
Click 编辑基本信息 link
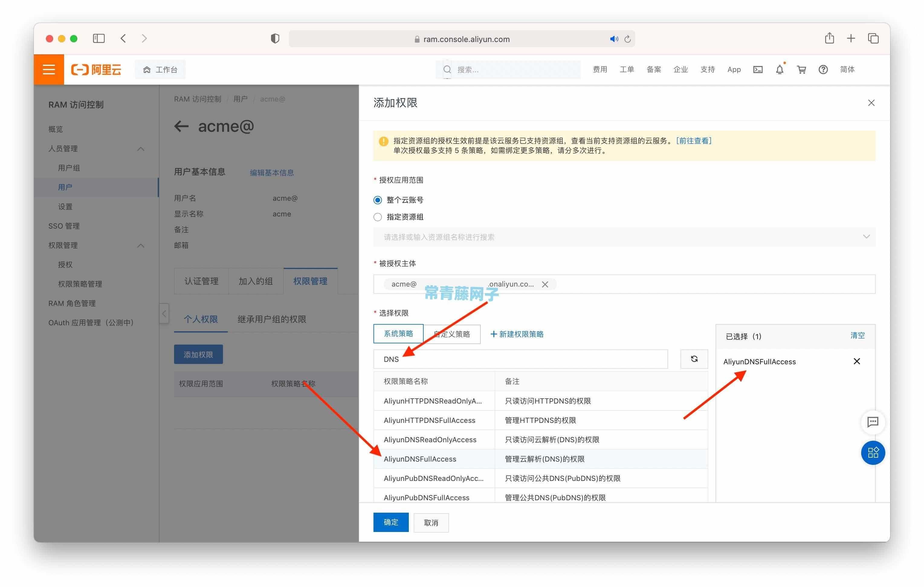click(x=272, y=173)
